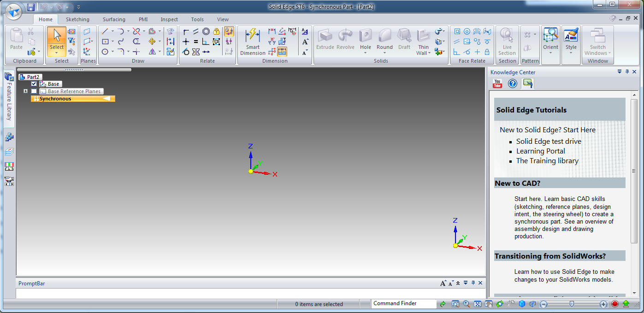Click the Rotate view icon in status bar
644x313 pixels.
[500, 304]
